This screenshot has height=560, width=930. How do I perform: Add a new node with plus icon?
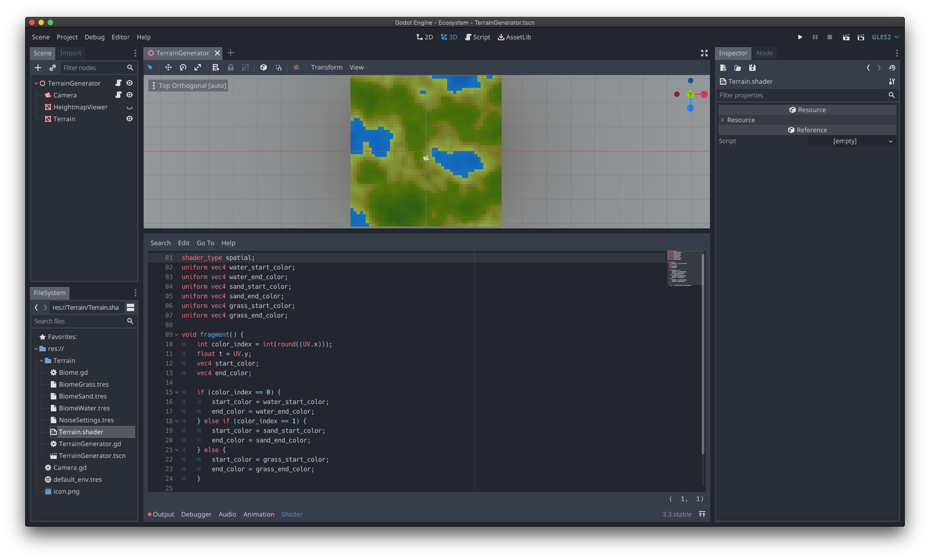[38, 68]
